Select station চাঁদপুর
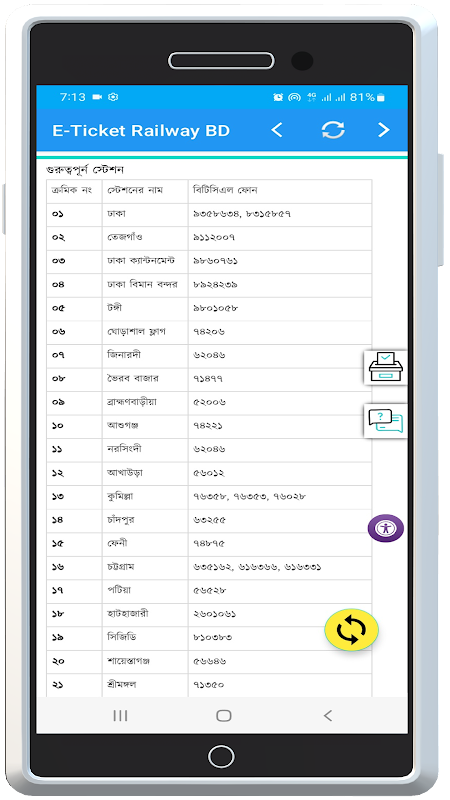The height and width of the screenshot is (800, 450). click(x=121, y=519)
